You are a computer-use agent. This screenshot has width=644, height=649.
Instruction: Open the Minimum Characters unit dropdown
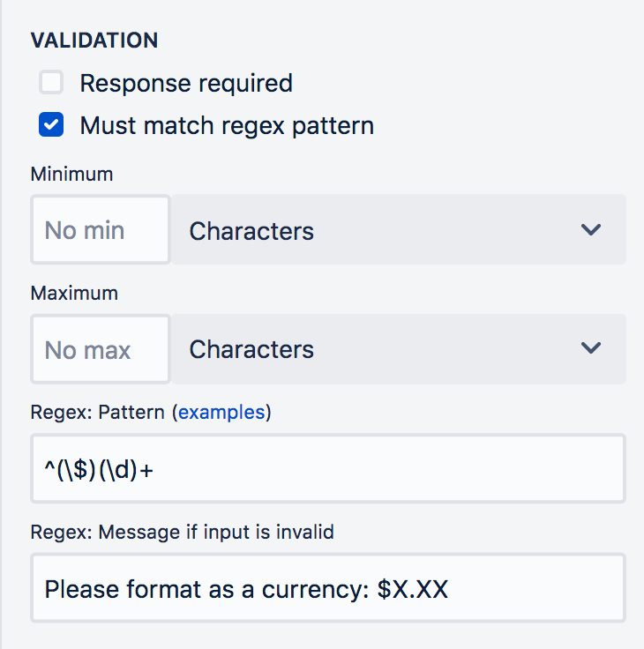click(399, 229)
